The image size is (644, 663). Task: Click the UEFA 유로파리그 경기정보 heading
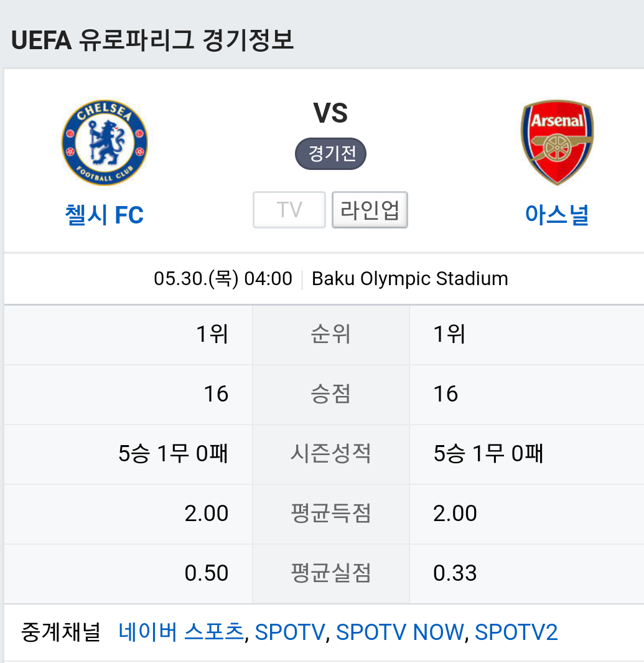(x=152, y=40)
